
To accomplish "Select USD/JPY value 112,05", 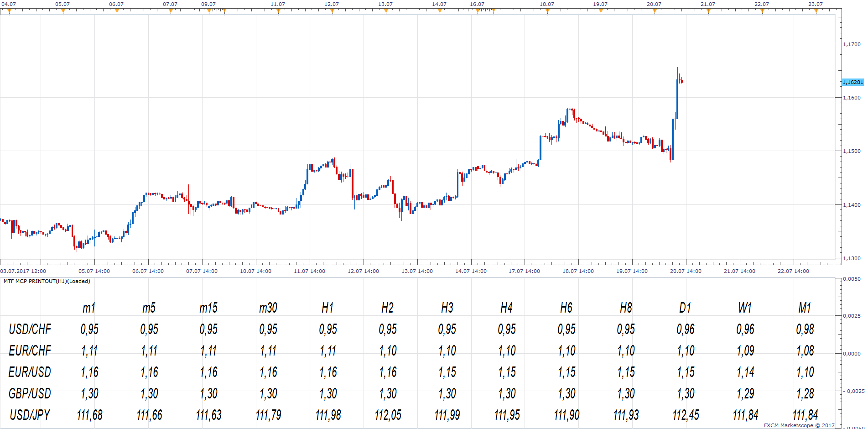I will tap(388, 415).
